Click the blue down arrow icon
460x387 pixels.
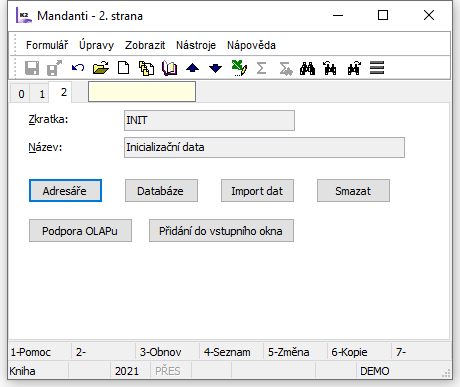(x=216, y=68)
